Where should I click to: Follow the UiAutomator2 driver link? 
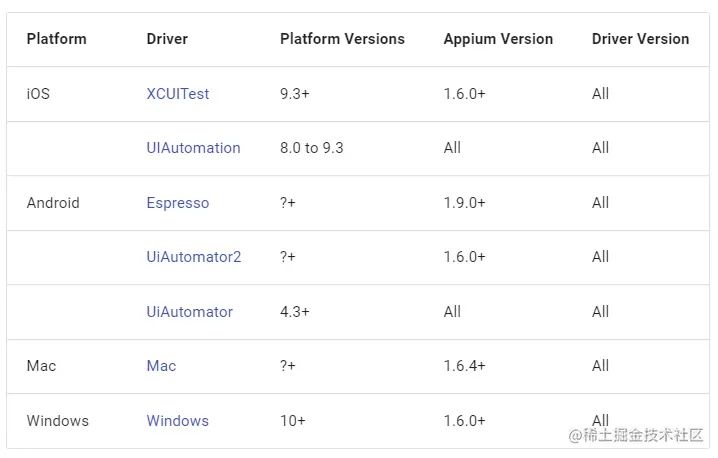194,257
